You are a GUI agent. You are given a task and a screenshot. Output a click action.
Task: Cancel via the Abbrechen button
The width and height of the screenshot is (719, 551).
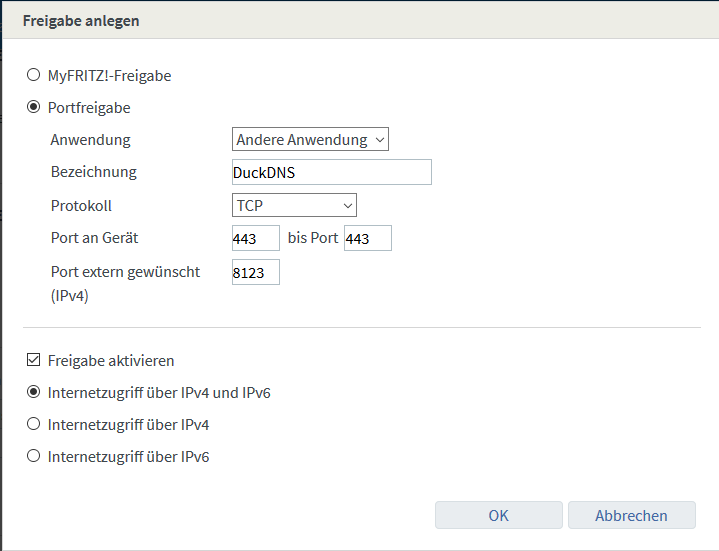pos(631,515)
